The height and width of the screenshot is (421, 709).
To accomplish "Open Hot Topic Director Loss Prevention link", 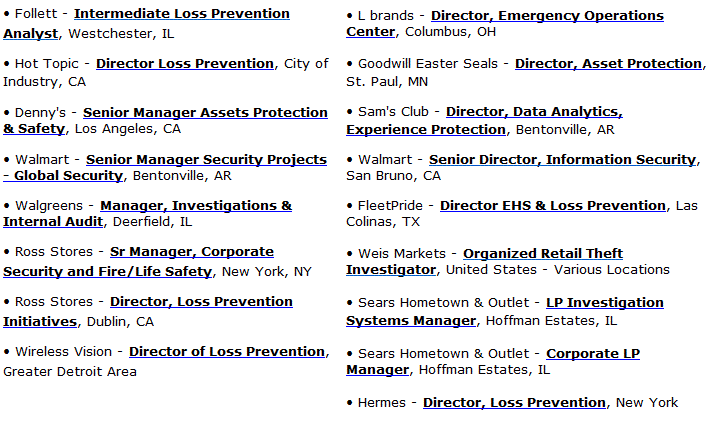I will tap(185, 64).
